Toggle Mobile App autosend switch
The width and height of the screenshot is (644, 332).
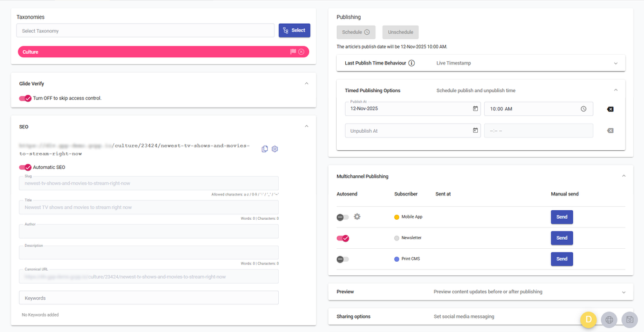tap(343, 217)
